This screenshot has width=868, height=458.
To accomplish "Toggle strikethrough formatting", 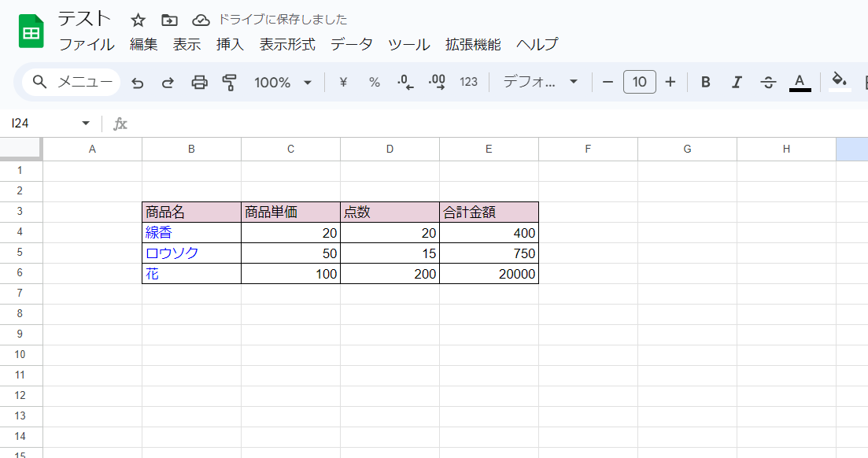I will pyautogui.click(x=769, y=83).
